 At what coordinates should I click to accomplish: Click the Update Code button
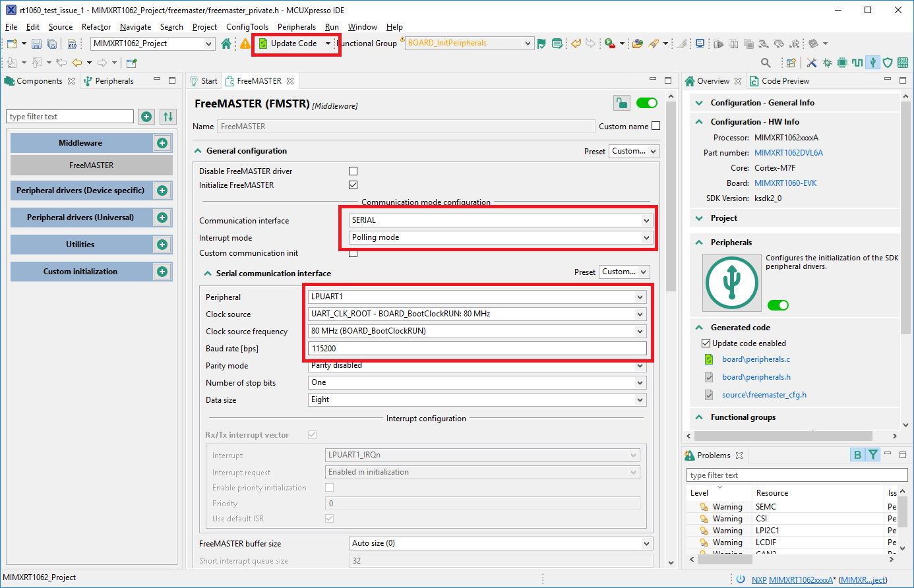point(295,44)
